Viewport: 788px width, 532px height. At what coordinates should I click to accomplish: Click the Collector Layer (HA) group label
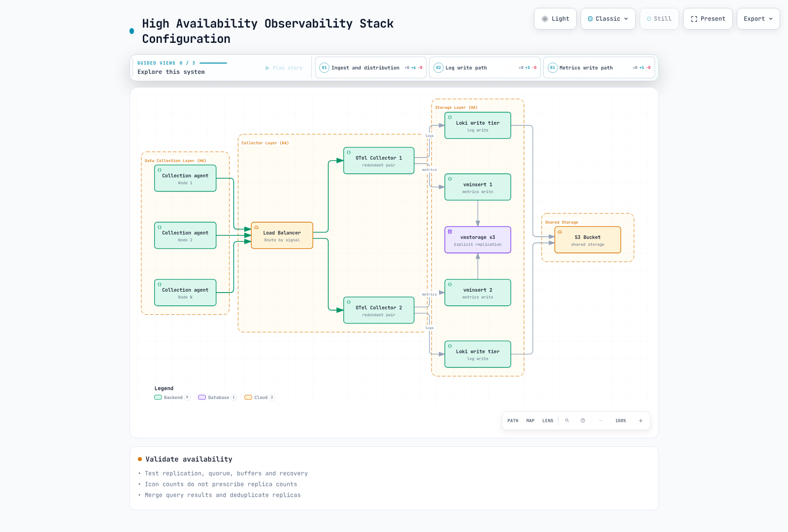(265, 143)
